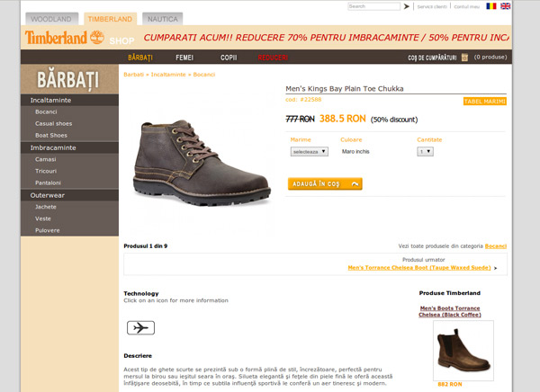540x392 pixels.
Task: Open the Contul meu link
Action: (x=466, y=6)
